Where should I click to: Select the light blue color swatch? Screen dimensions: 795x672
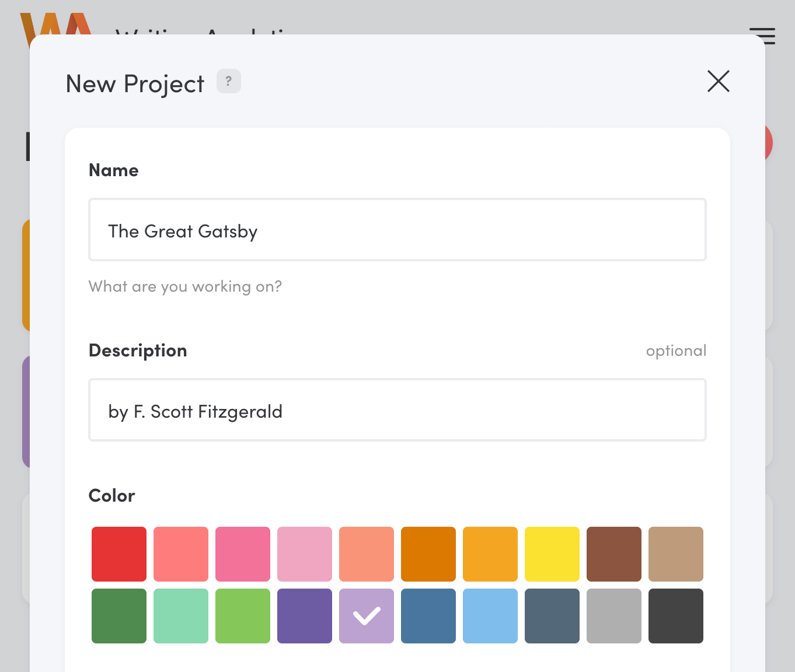490,616
